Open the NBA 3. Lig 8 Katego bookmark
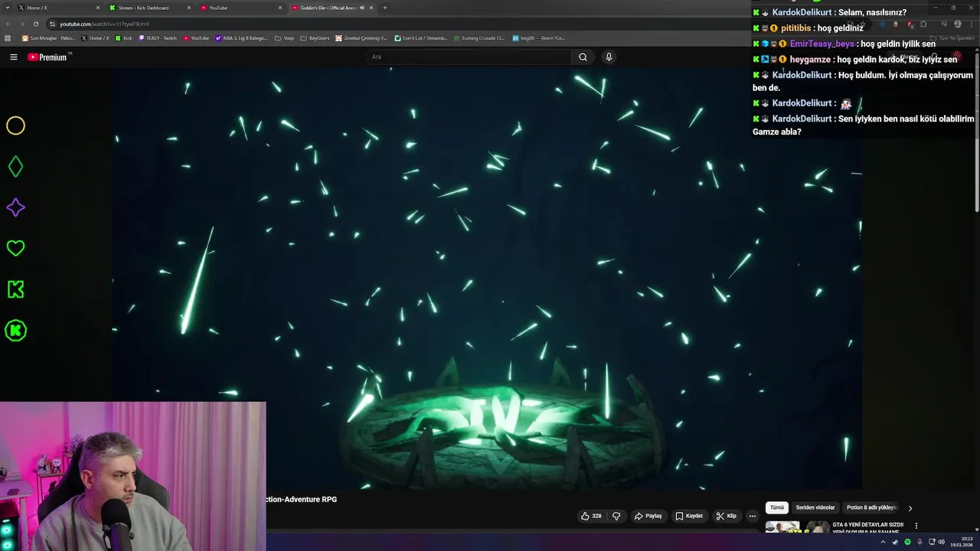Viewport: 980px width, 551px height. click(x=241, y=37)
